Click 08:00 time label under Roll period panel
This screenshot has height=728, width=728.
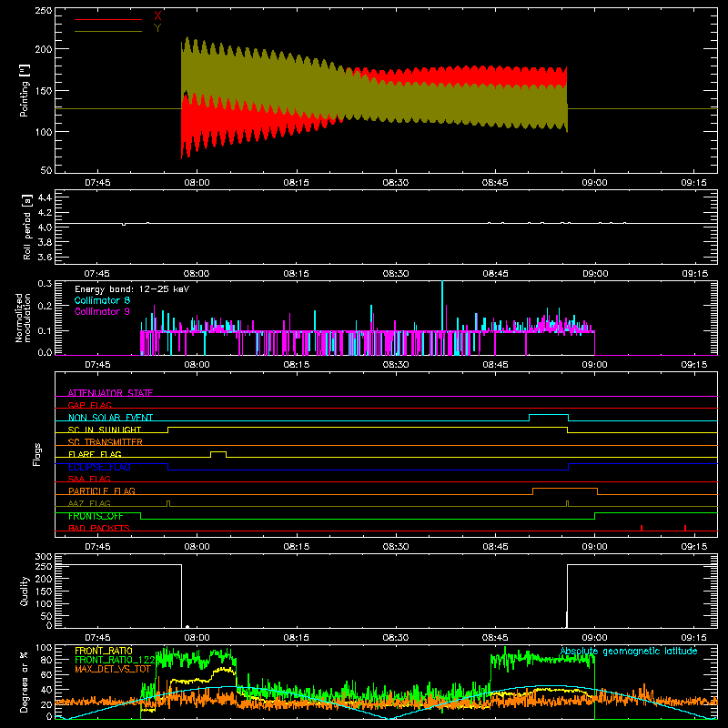(x=197, y=274)
